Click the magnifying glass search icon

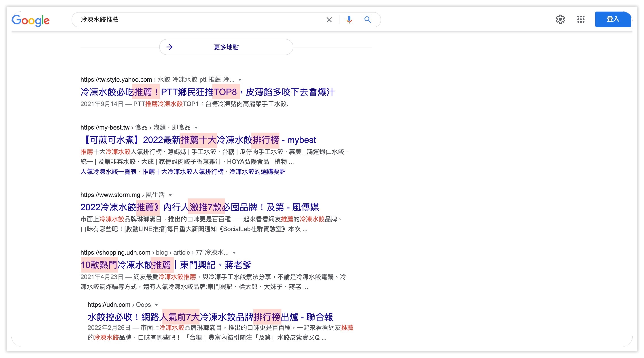point(367,19)
